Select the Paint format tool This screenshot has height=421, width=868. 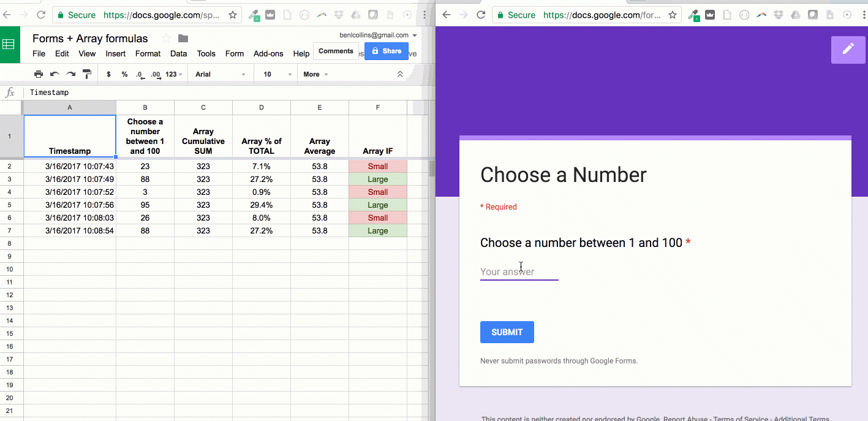[x=87, y=74]
